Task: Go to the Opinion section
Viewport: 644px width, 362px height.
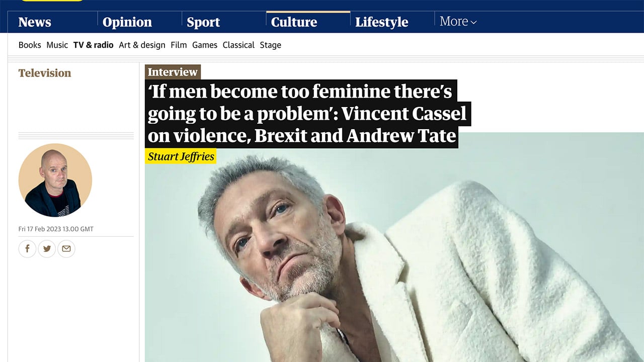Action: (x=127, y=22)
